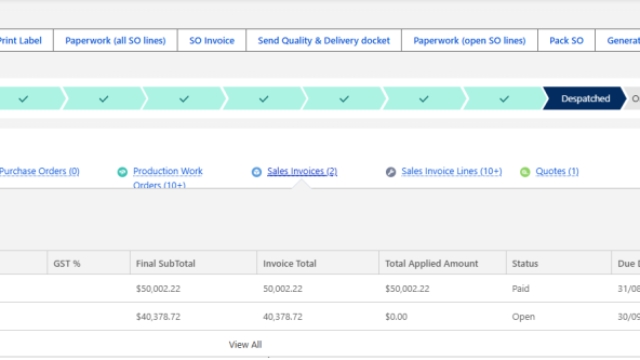640x360 pixels.
Task: Click the Sales Invoices icon
Action: [x=256, y=172]
